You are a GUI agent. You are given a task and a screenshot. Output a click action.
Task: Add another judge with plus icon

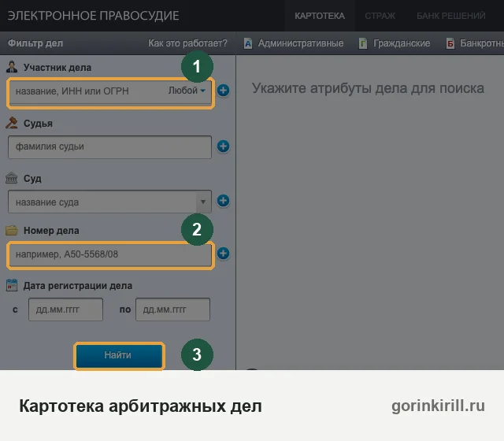coord(223,146)
